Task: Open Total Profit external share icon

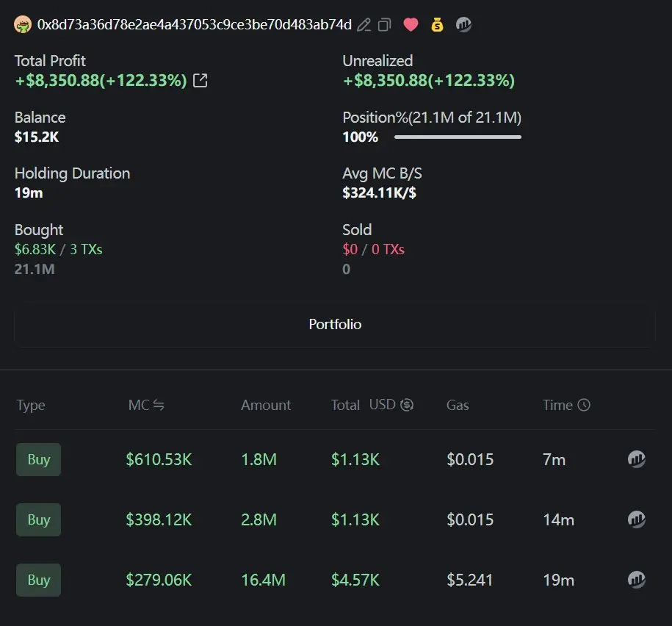Action: click(x=200, y=81)
